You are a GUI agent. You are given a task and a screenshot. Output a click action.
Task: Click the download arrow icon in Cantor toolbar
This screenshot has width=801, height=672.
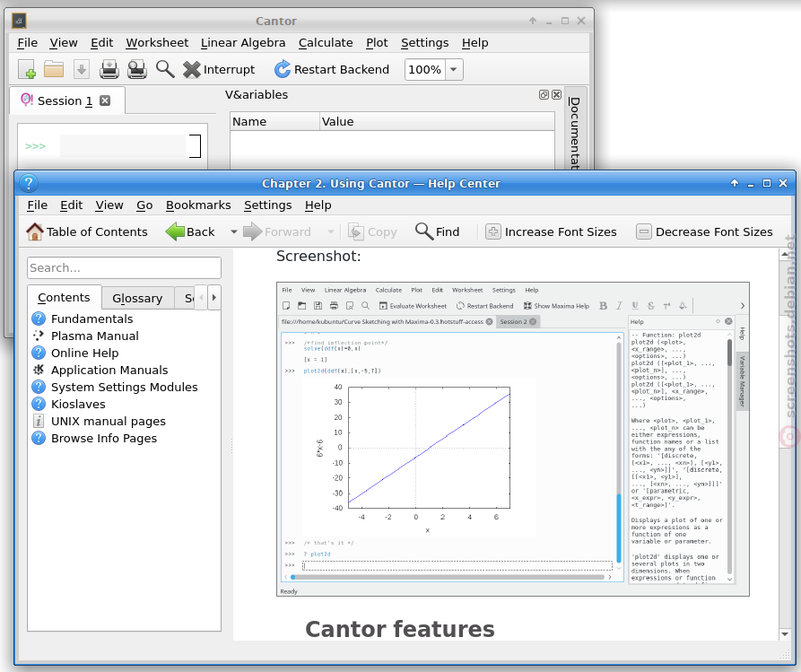[x=82, y=69]
